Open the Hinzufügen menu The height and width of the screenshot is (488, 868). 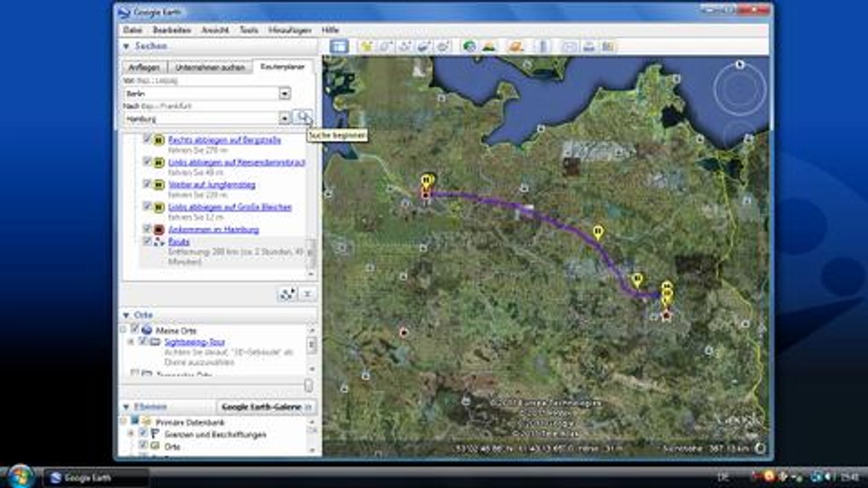290,30
